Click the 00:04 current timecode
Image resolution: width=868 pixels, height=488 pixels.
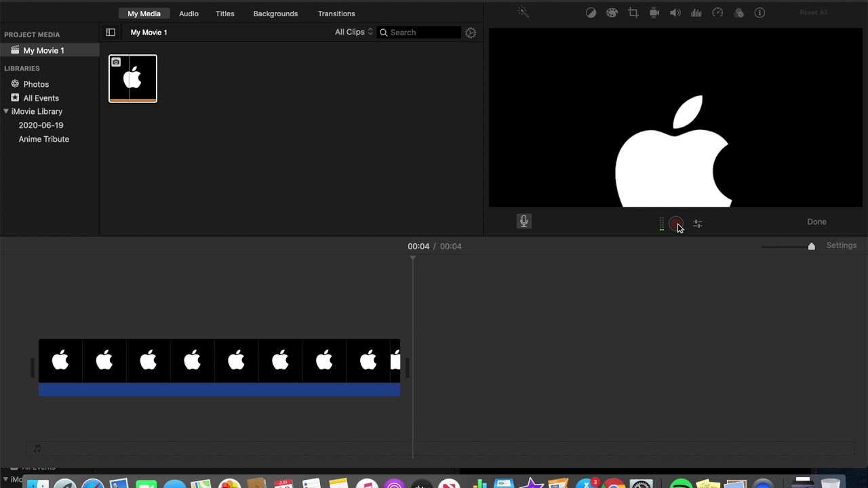[418, 246]
